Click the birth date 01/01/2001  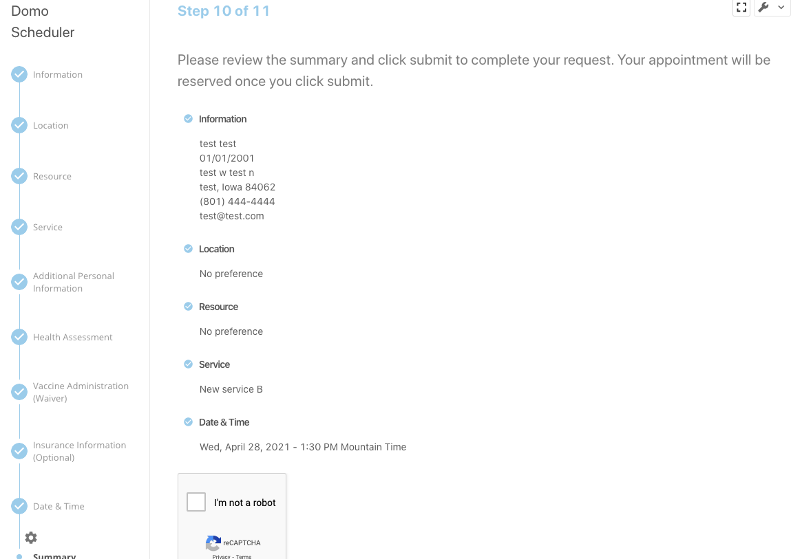(x=227, y=158)
